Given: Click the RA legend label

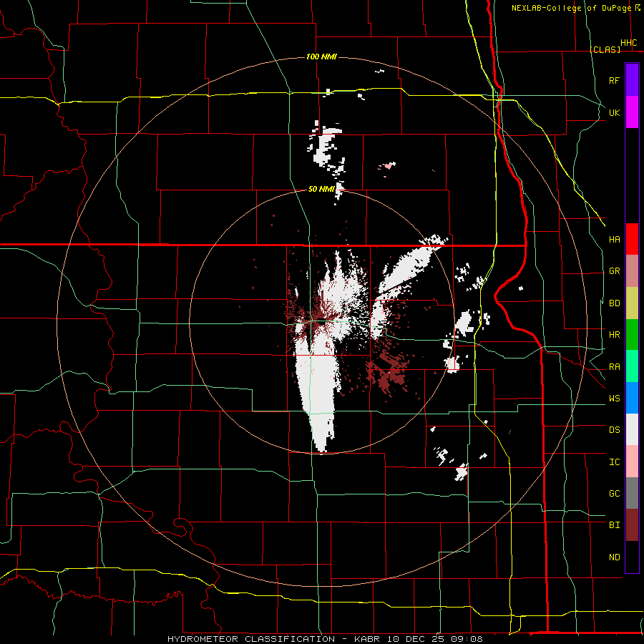Looking at the screenshot, I should point(615,367).
